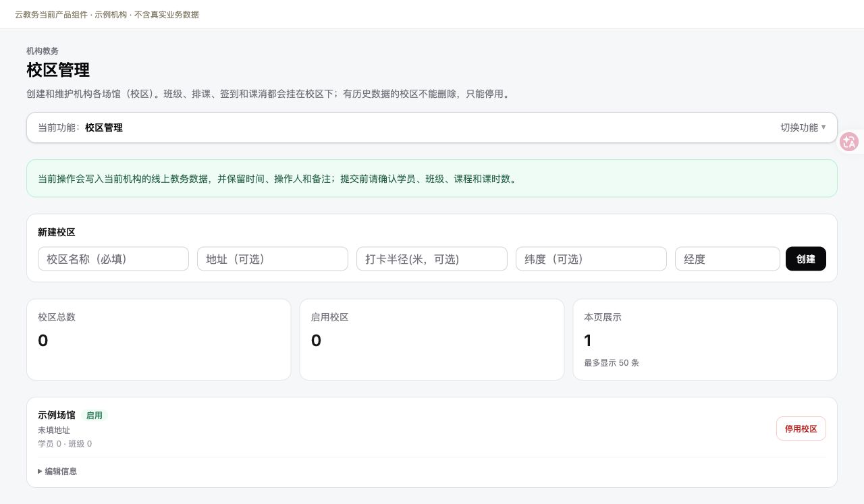
Task: Expand the 编辑信息 section for 示例场馆
Action: coord(57,472)
